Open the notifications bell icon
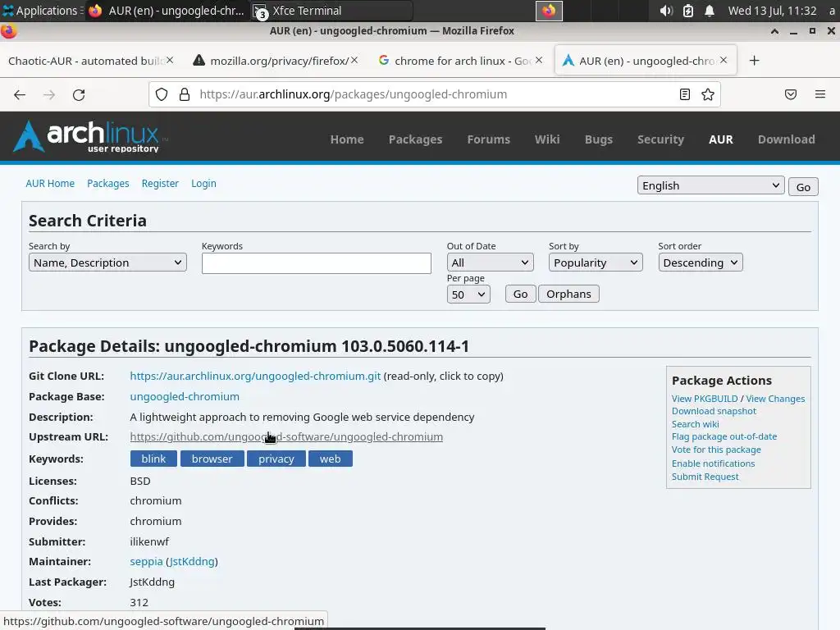Image resolution: width=840 pixels, height=630 pixels. coord(710,11)
